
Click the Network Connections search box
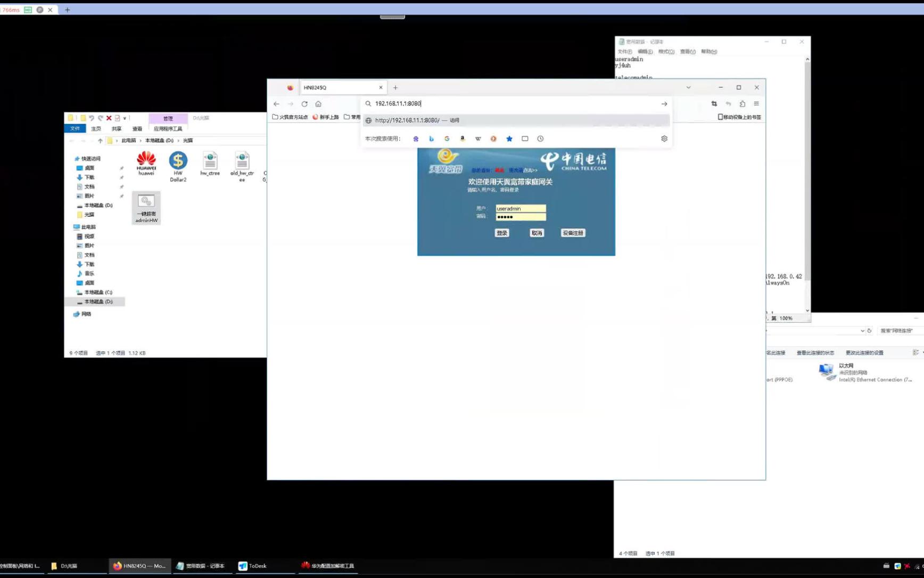901,331
